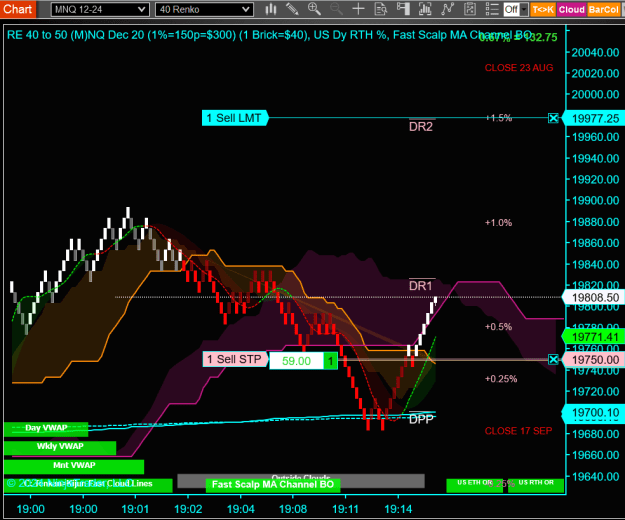Click the 20040.00 price axis label
This screenshot has width=625, height=520.
595,52
